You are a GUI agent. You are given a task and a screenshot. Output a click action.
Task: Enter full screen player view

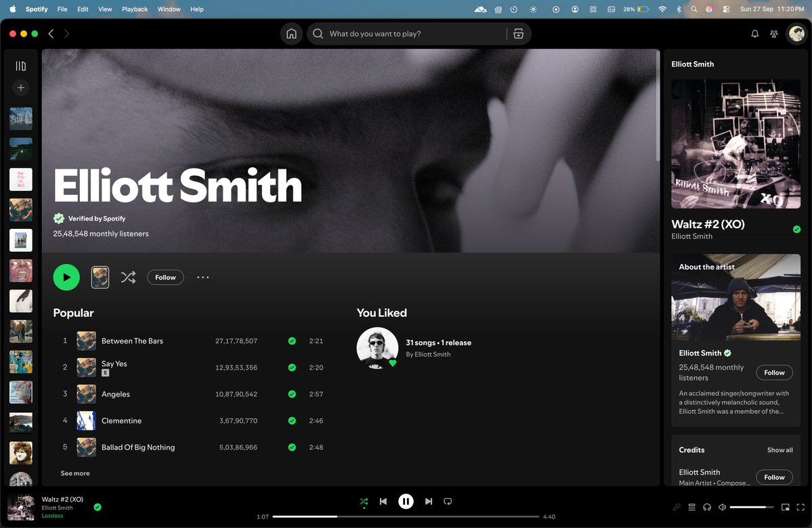click(x=800, y=507)
